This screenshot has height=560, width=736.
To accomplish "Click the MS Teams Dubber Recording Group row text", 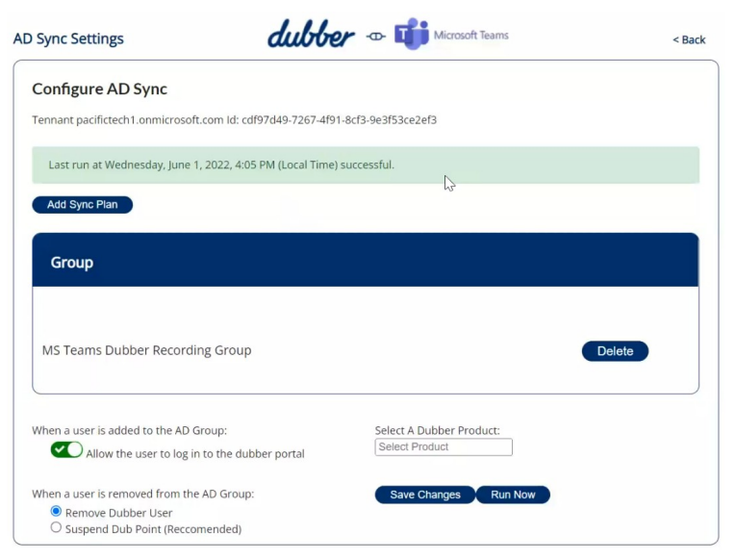I will click(x=147, y=350).
